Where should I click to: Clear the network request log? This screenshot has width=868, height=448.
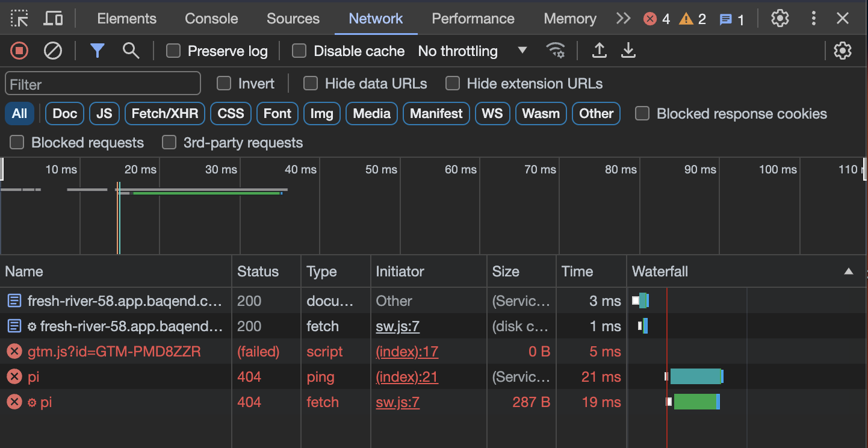click(x=53, y=51)
